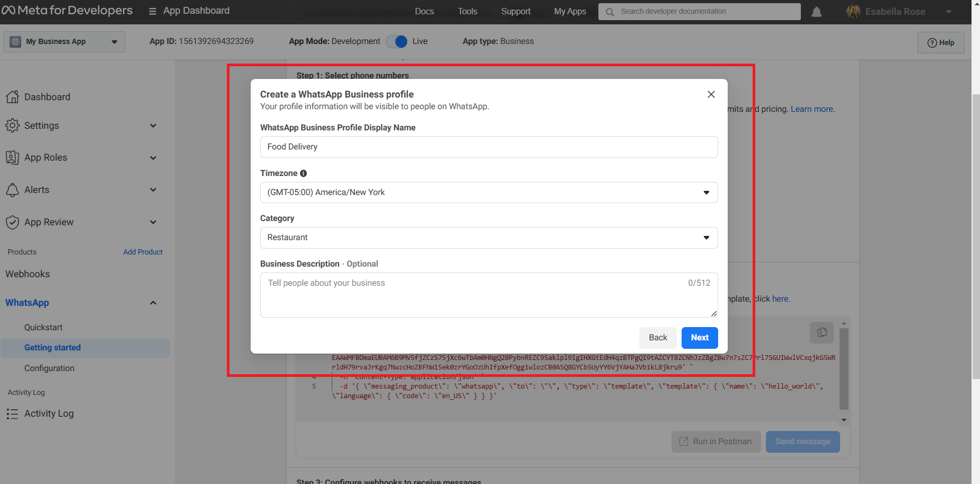Image resolution: width=980 pixels, height=484 pixels.
Task: Open Webhooks product in sidebar
Action: pos(28,274)
